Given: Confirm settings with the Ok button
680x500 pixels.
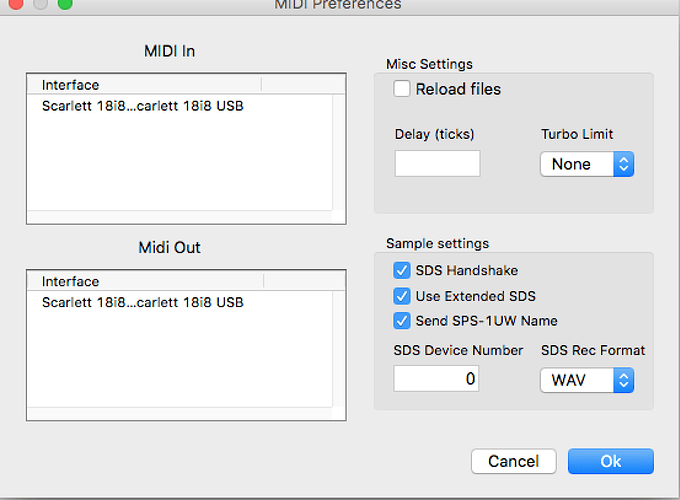Looking at the screenshot, I should click(x=610, y=461).
